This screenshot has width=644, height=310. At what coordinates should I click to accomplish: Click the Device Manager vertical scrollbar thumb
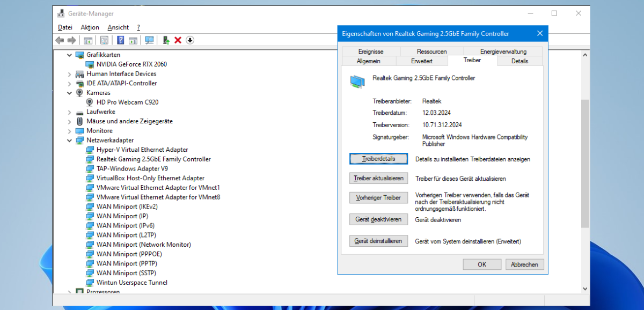pyautogui.click(x=585, y=163)
